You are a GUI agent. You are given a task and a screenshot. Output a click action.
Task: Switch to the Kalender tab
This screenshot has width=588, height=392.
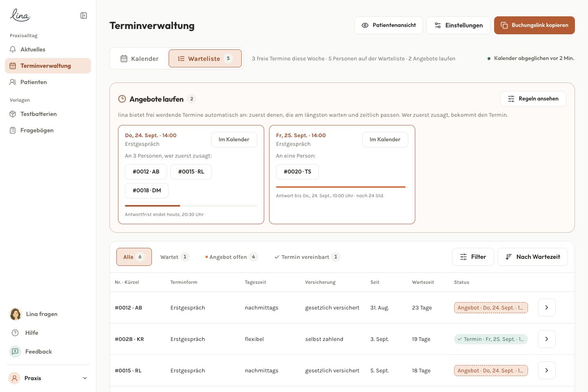(140, 59)
